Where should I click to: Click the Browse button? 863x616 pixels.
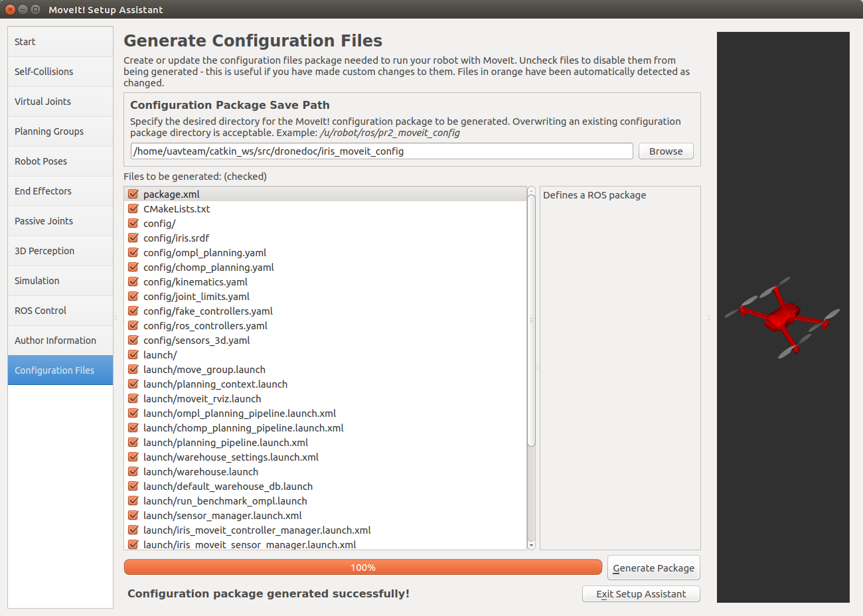pos(666,151)
